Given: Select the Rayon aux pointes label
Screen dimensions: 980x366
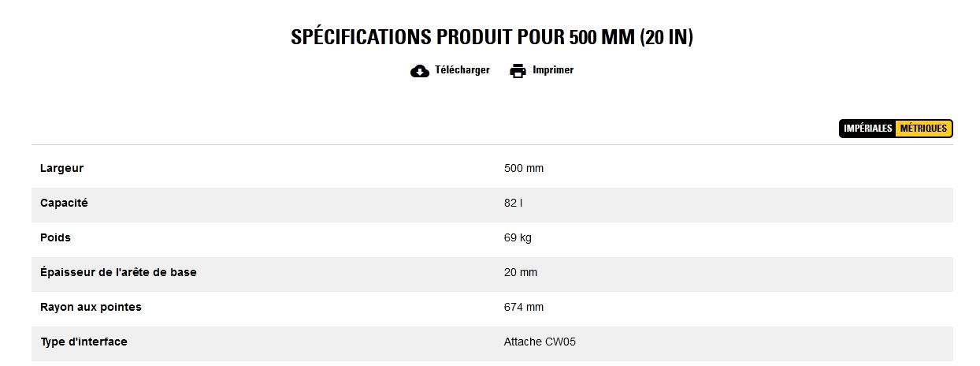Looking at the screenshot, I should tap(91, 307).
